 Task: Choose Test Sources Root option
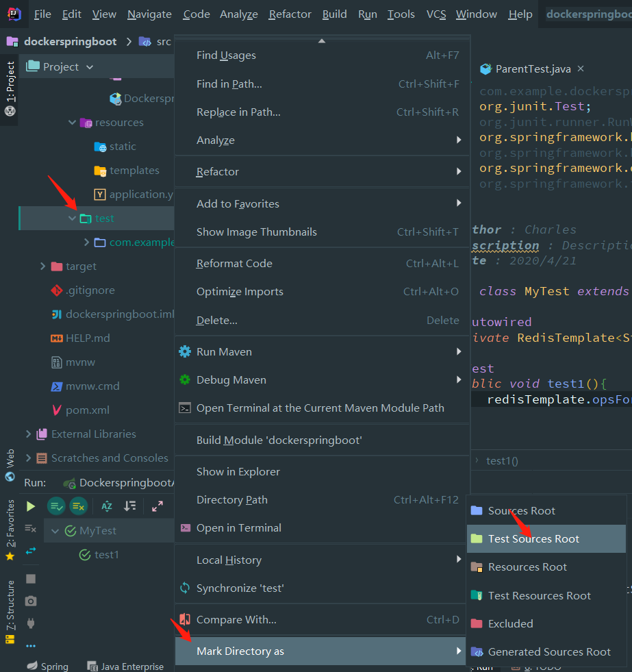coord(546,538)
